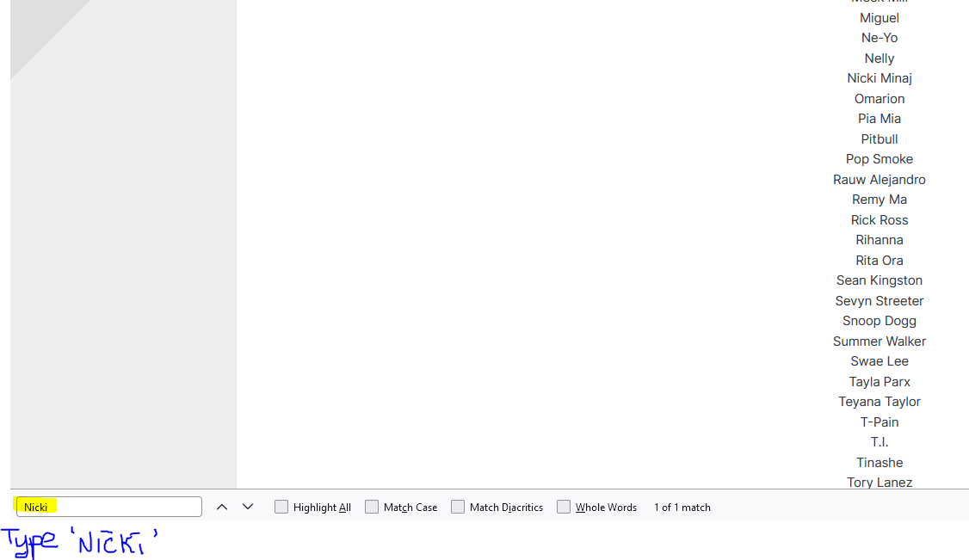Select Sean Kingston in the list
The height and width of the screenshot is (560, 969).
point(880,280)
